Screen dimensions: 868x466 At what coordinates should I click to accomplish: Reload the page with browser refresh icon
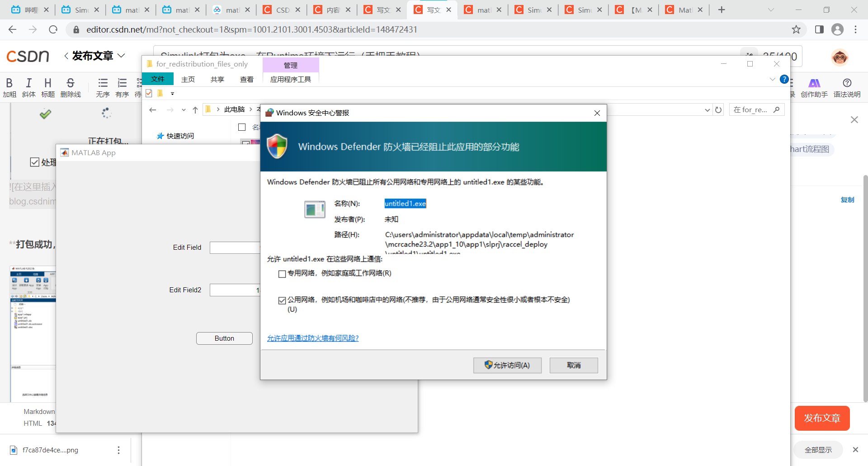click(x=53, y=29)
